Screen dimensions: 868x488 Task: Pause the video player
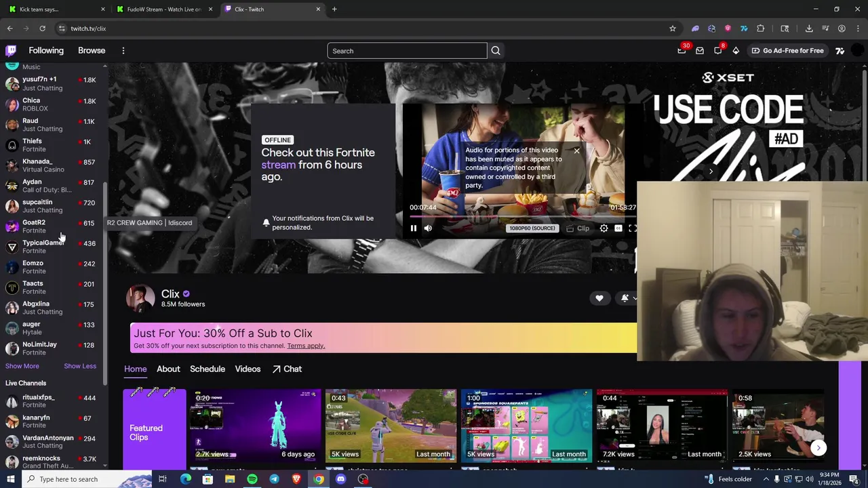pos(414,228)
